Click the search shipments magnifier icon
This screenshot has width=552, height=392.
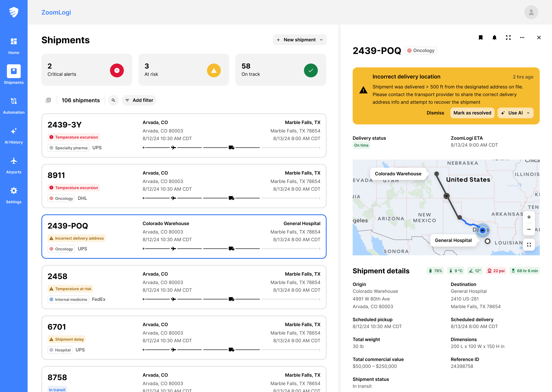pyautogui.click(x=113, y=100)
